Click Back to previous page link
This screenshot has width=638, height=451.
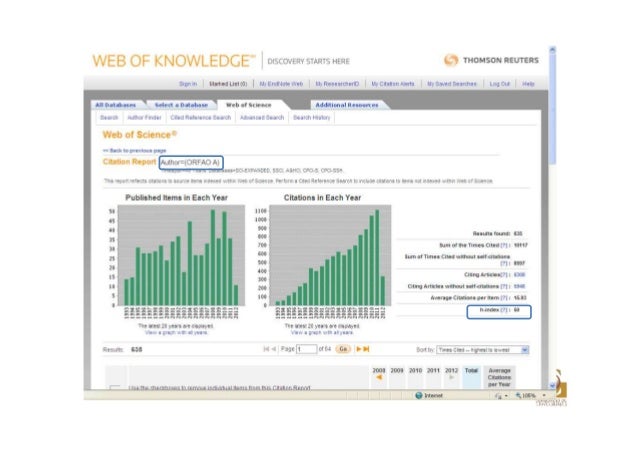point(135,150)
